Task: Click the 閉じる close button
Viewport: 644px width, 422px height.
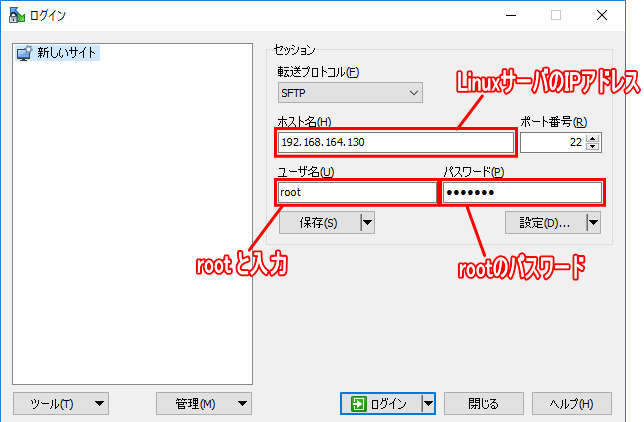Action: (484, 404)
